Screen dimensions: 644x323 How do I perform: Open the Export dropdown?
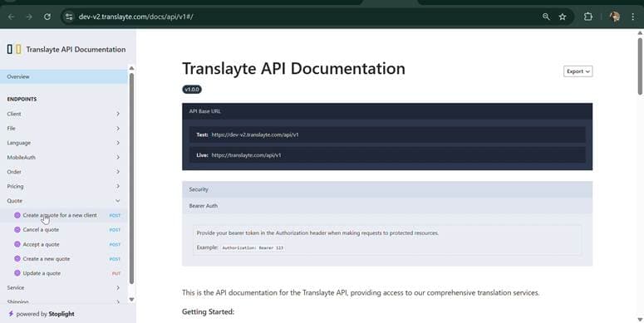(578, 71)
